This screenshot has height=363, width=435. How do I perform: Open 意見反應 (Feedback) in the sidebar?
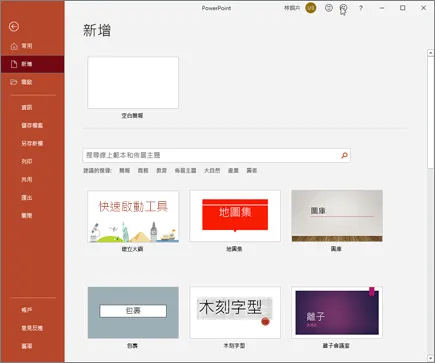(32, 328)
